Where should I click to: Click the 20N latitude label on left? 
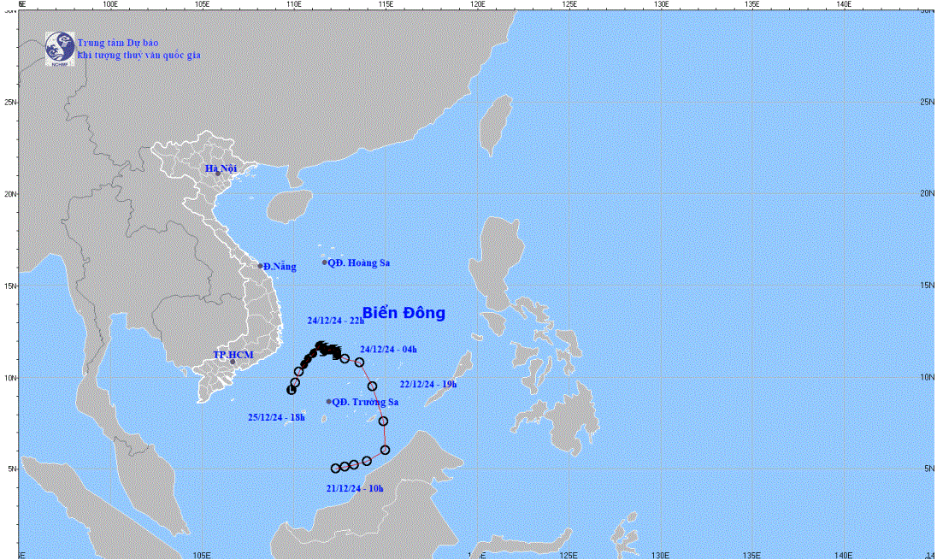(11, 194)
